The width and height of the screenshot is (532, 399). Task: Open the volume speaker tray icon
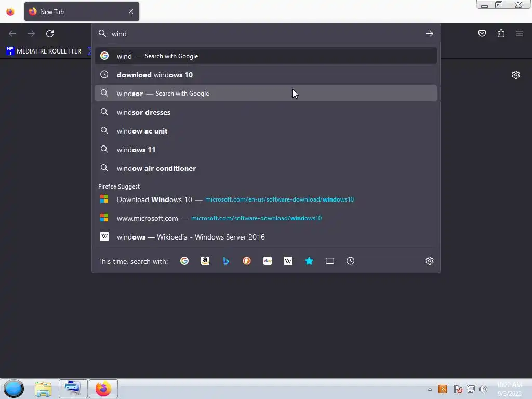483,389
